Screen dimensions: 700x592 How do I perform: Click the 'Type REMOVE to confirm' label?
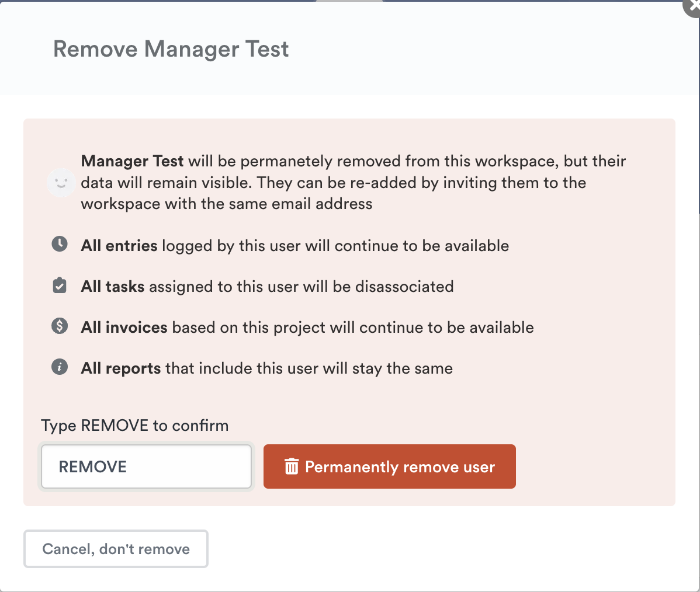coord(134,426)
